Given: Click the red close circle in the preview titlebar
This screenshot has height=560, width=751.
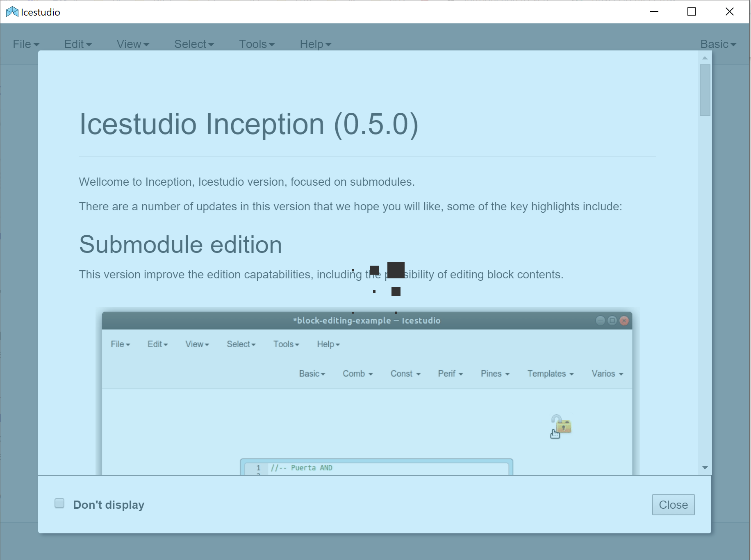Looking at the screenshot, I should [624, 321].
